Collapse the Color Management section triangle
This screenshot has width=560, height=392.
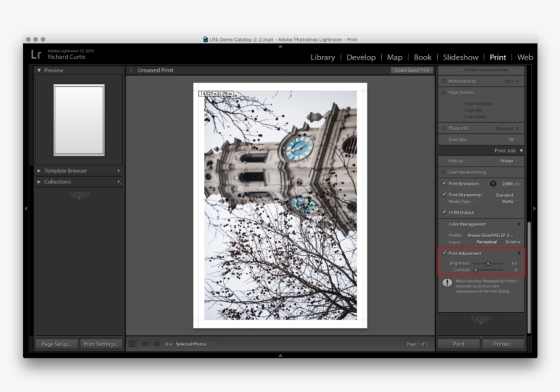[519, 224]
